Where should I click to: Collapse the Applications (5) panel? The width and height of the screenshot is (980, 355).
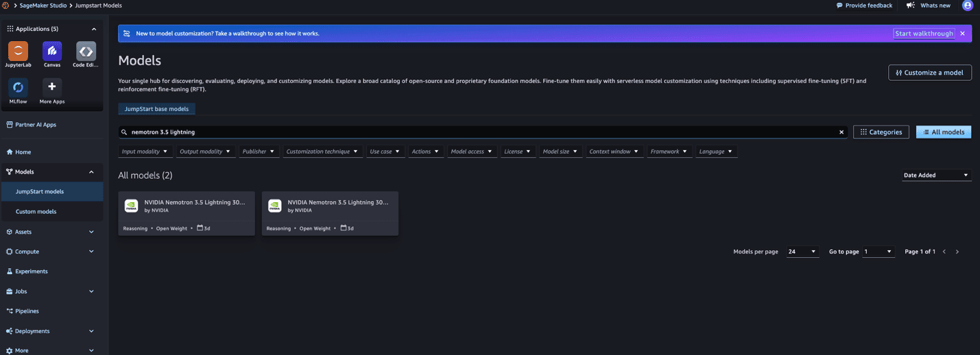(94, 29)
